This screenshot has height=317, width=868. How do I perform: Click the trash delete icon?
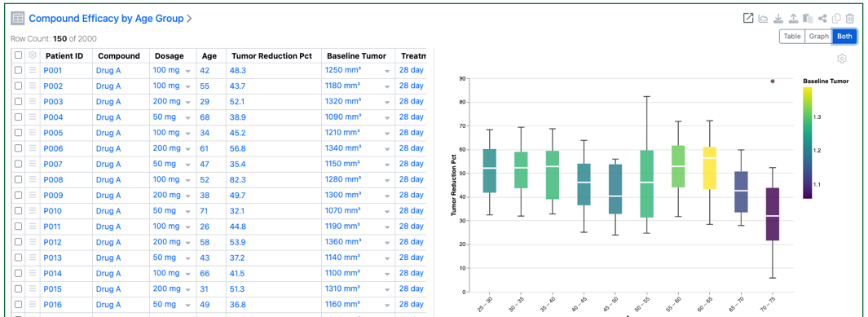click(850, 18)
